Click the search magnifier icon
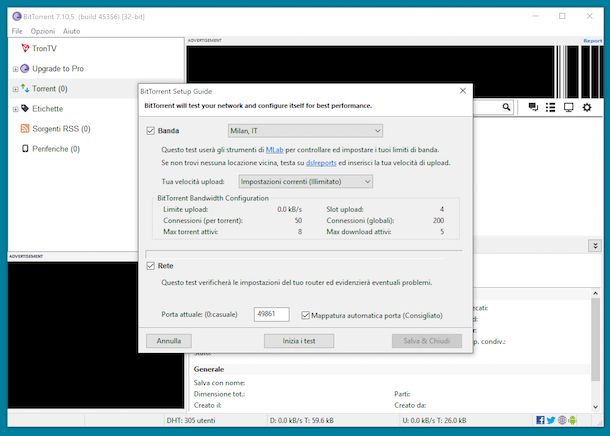Viewport: 610px width, 436px height. (x=506, y=107)
